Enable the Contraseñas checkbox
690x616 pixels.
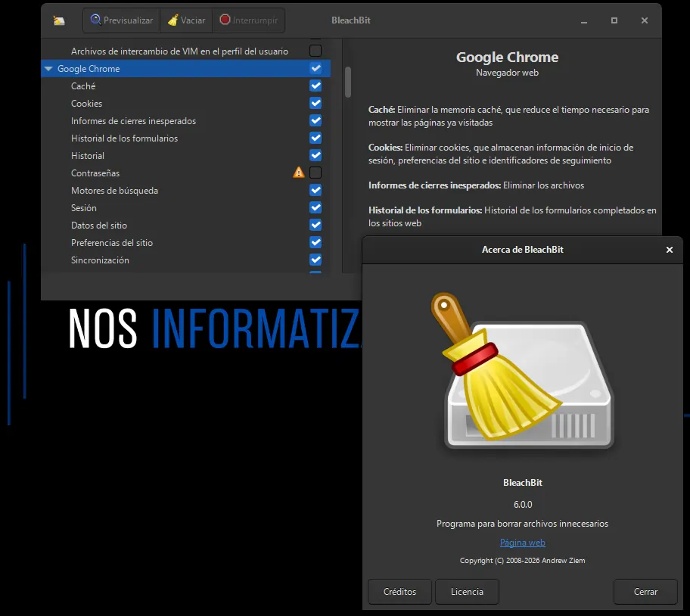(315, 173)
